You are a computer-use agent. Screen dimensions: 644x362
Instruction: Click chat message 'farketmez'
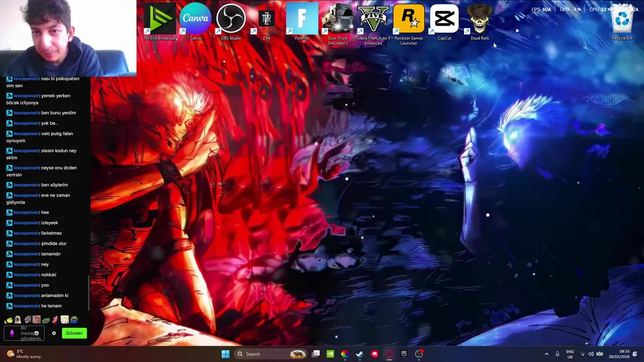pos(51,233)
